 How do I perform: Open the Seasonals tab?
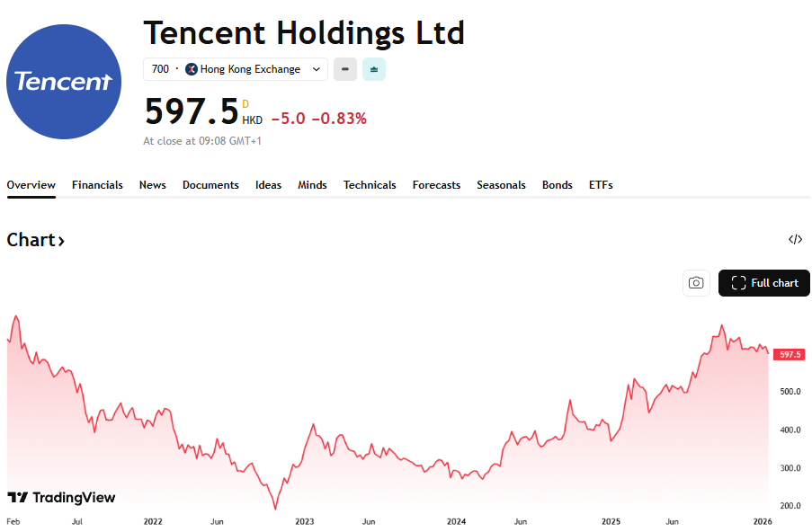(501, 185)
